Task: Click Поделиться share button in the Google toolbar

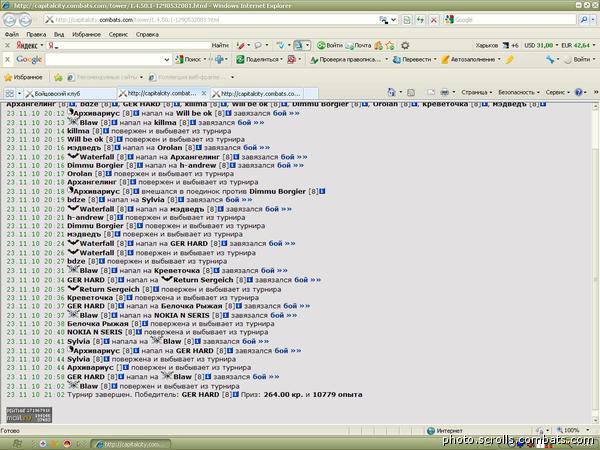Action: 259,59
